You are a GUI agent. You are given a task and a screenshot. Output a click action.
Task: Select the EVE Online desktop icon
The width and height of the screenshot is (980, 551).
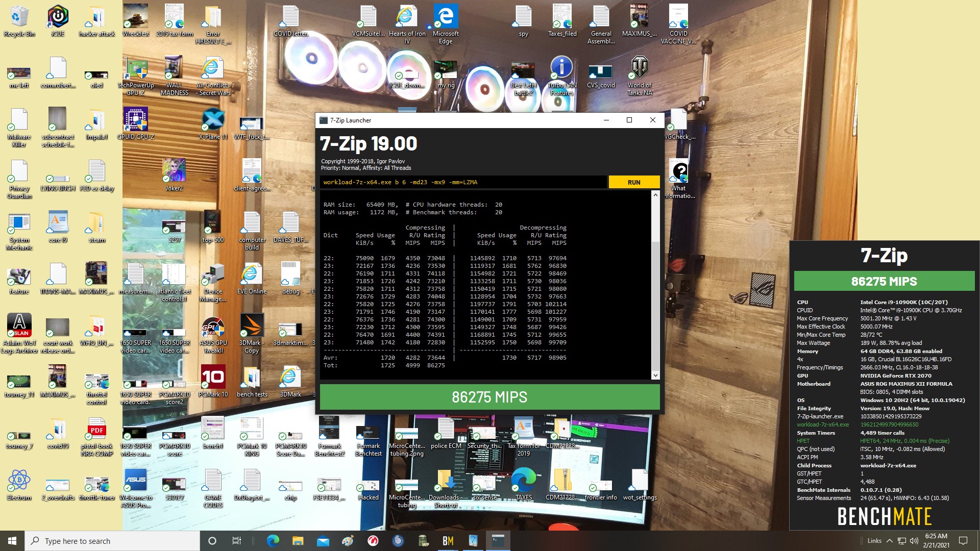click(252, 279)
